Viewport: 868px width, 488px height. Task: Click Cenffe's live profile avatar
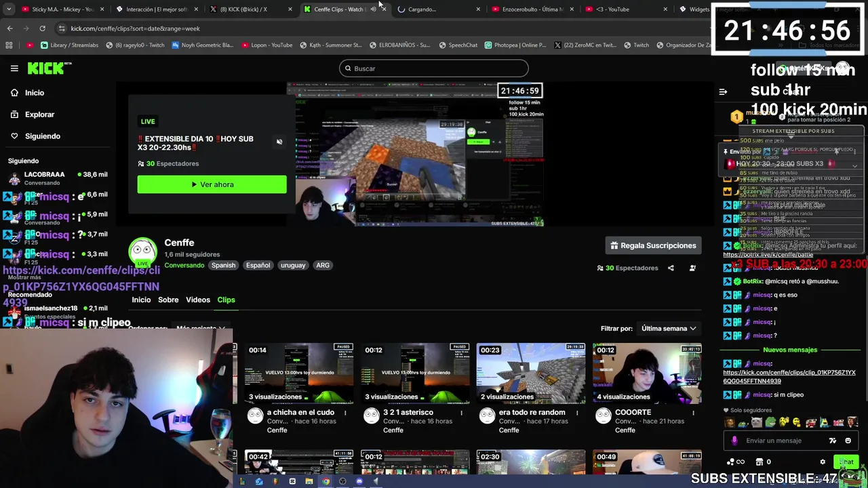(142, 253)
